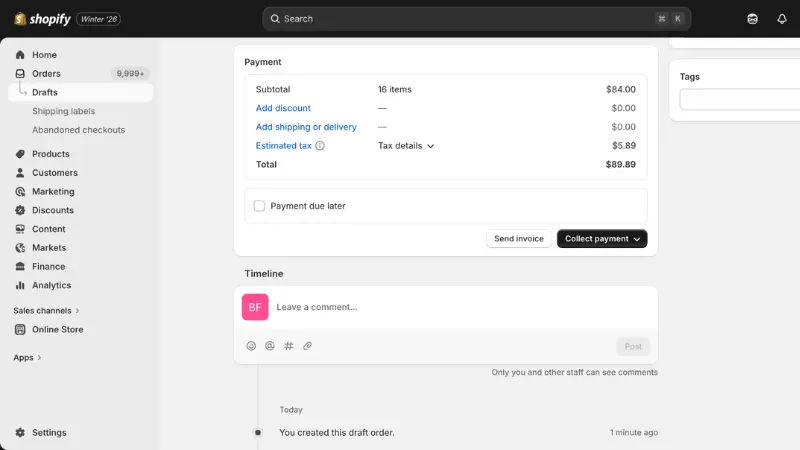Add a hashtag reference with # icon
Viewport: 800px width, 450px height.
tap(289, 346)
